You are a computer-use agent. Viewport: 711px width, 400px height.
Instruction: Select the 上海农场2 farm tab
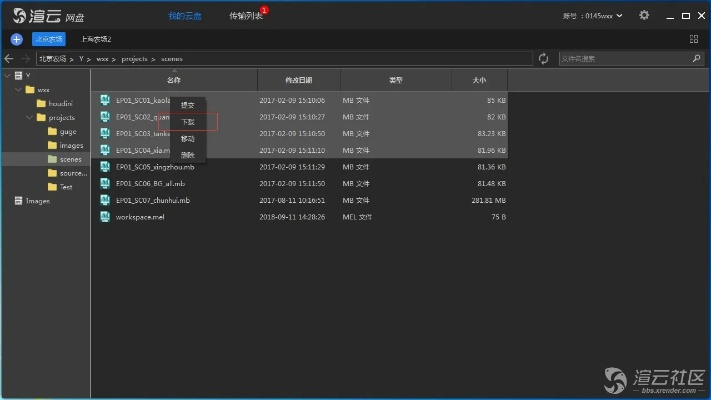point(96,39)
